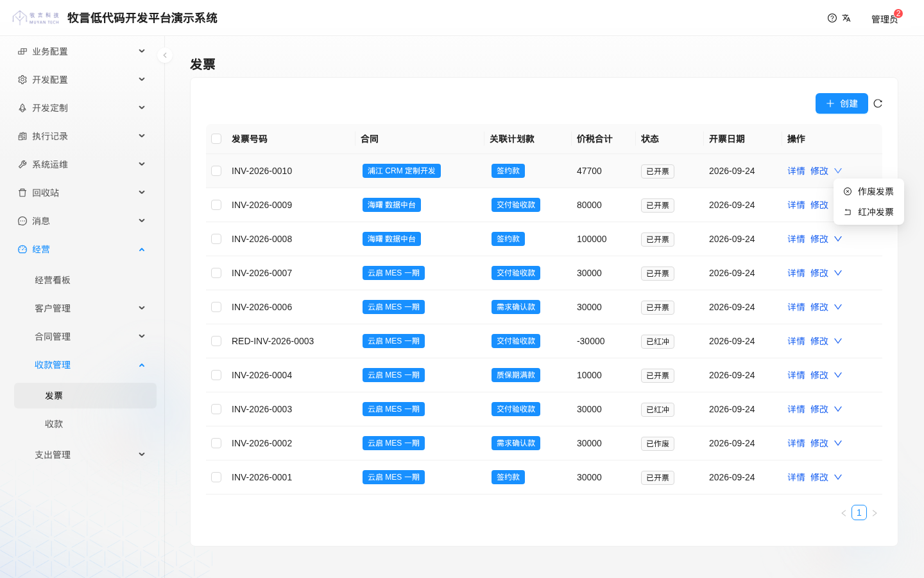Viewport: 924px width, 578px height.
Task: Open the 经营看板 sidebar menu item
Action: (x=85, y=280)
